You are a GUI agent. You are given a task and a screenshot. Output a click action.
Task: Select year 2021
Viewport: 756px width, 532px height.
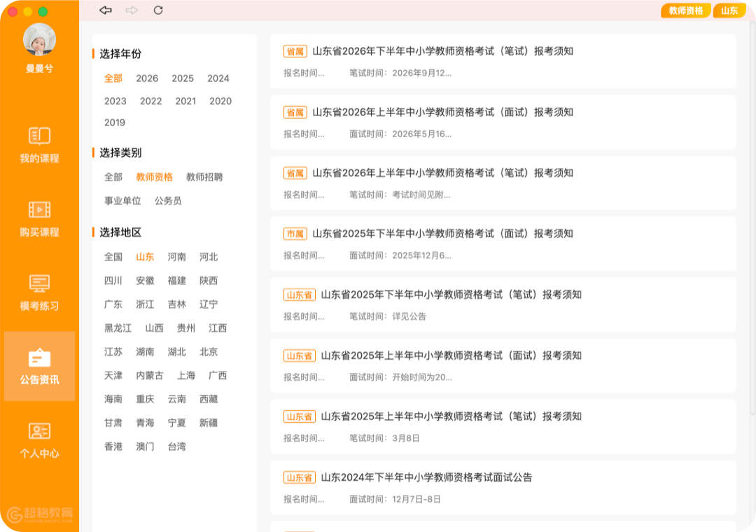coord(185,101)
